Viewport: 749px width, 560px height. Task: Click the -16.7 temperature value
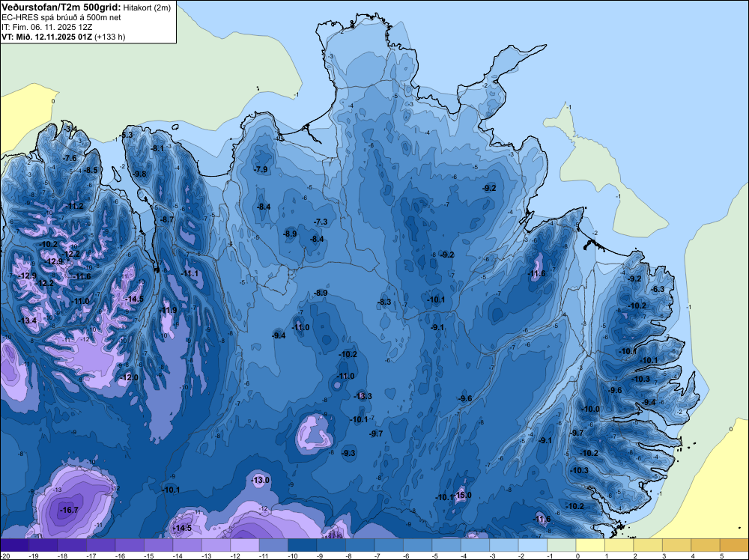coord(69,511)
